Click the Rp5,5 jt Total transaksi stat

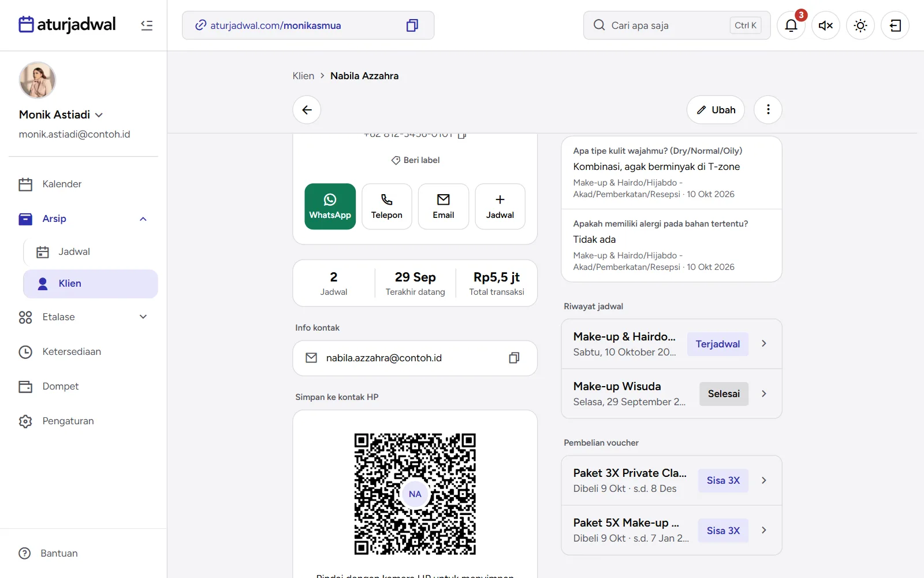click(497, 283)
